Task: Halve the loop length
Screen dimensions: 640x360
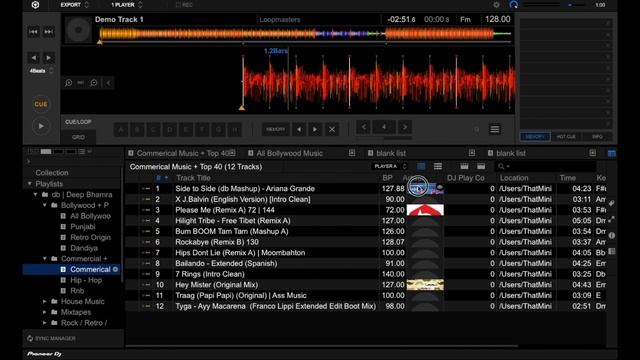Action: (364, 127)
